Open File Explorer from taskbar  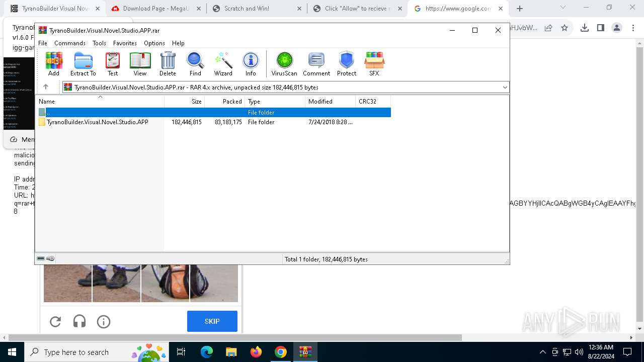point(231,352)
